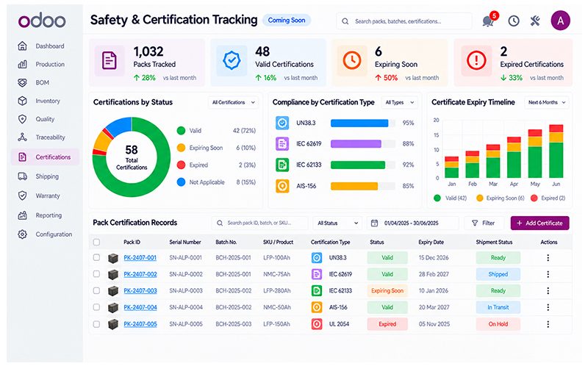The height and width of the screenshot is (366, 588).
Task: Open pack link PK-2407-004
Action: tap(140, 307)
